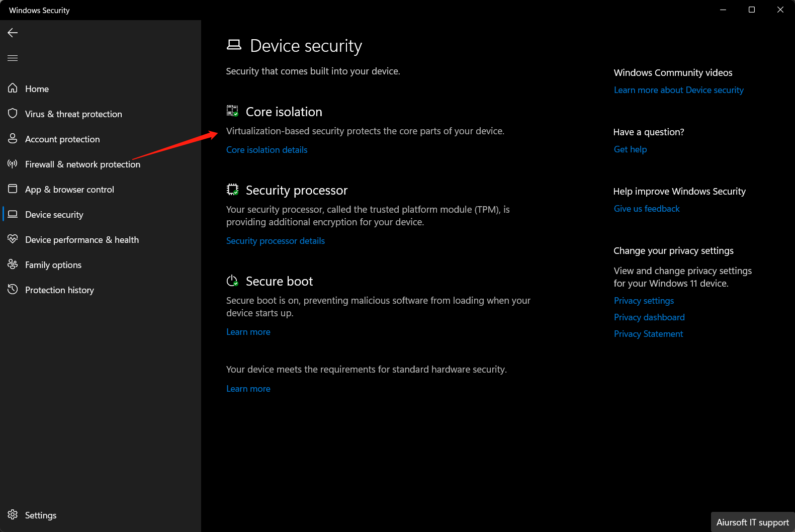Open Privacy settings link

click(x=644, y=301)
